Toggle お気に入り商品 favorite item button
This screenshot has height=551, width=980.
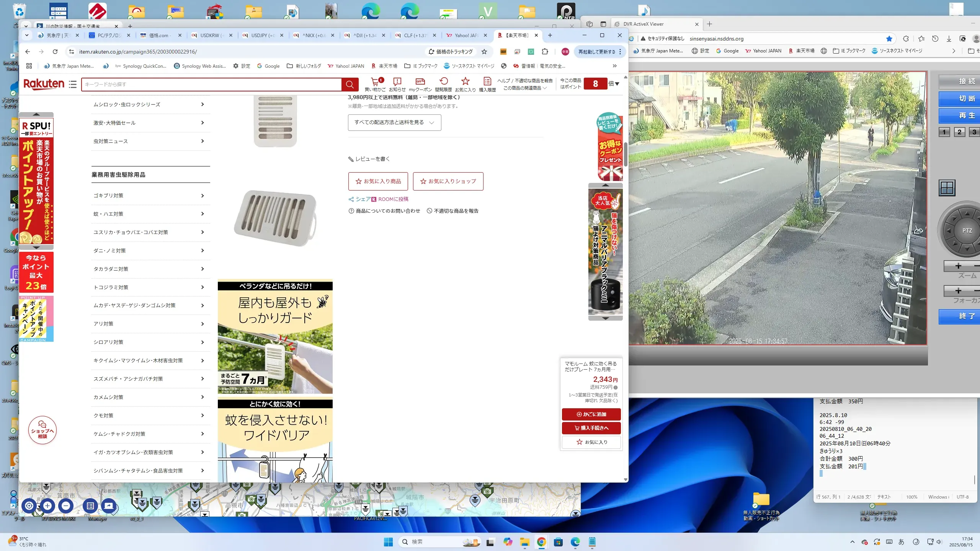tap(378, 181)
